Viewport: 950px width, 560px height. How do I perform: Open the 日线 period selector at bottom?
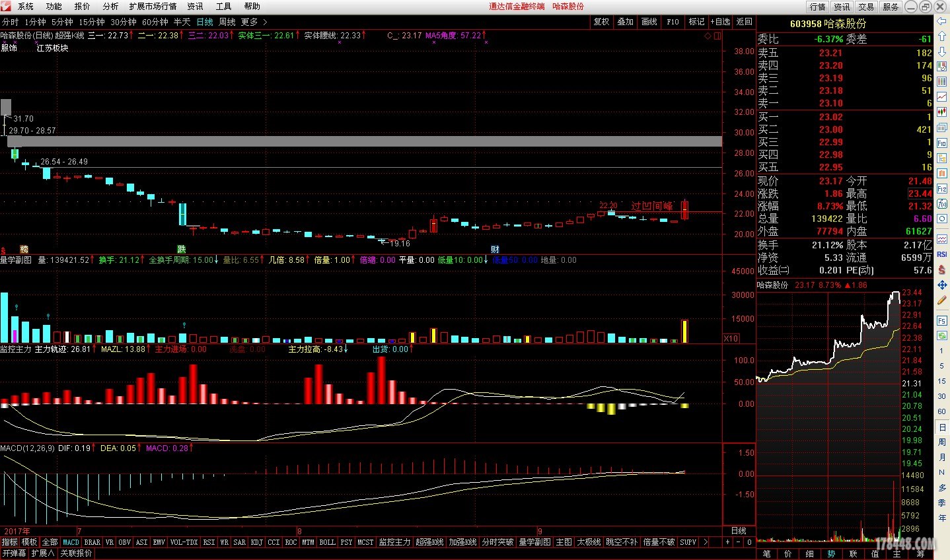coord(739,531)
